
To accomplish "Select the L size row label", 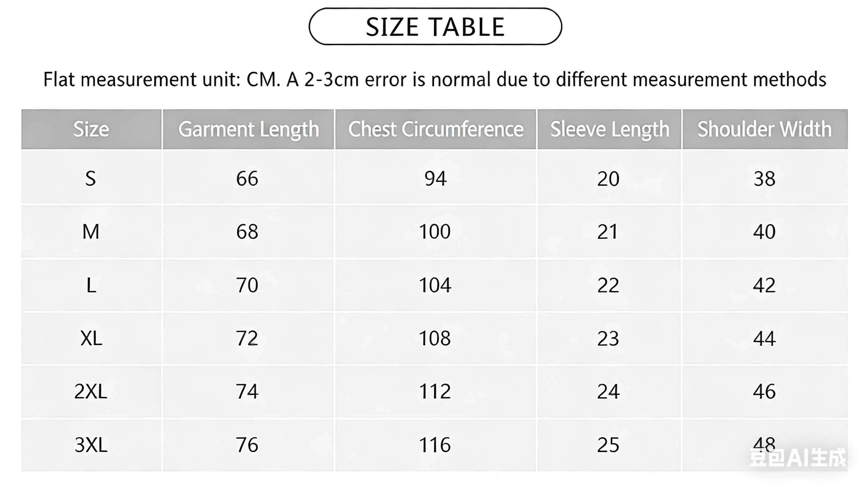I will point(91,285).
